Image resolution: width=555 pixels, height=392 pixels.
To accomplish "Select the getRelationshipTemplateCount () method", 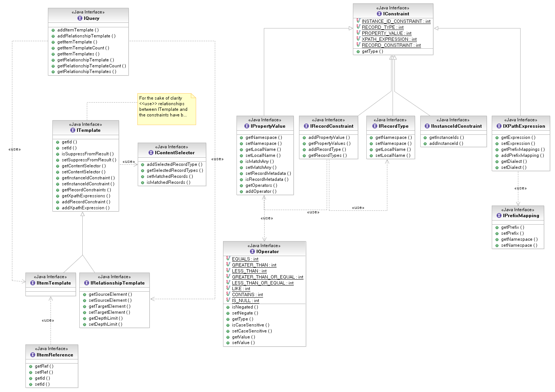I will 92,66.
